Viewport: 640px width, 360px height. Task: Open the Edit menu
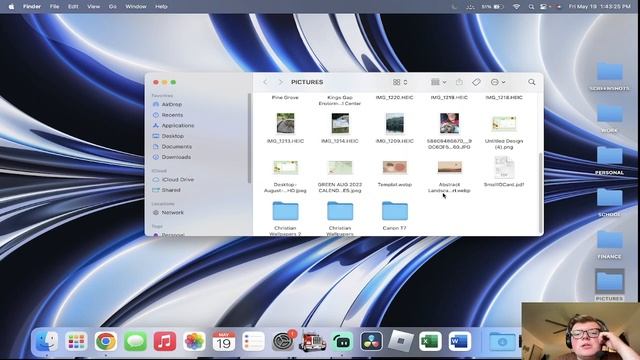(x=73, y=7)
